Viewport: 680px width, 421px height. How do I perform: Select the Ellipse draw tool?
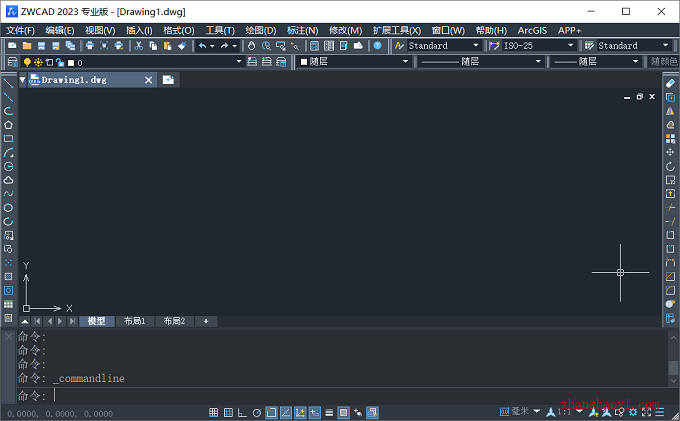8,208
